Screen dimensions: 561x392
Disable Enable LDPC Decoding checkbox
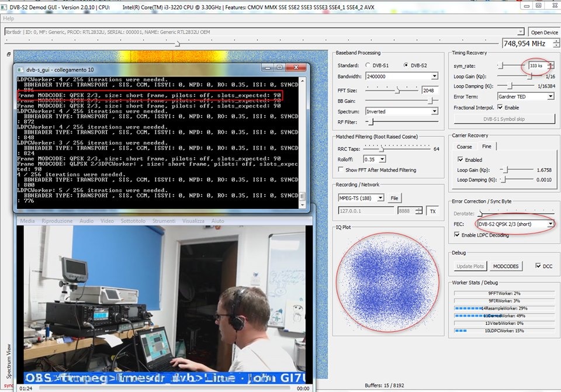[x=458, y=235]
